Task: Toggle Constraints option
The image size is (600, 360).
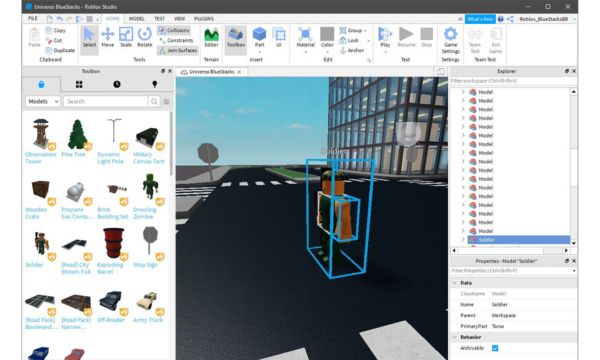Action: pos(176,40)
